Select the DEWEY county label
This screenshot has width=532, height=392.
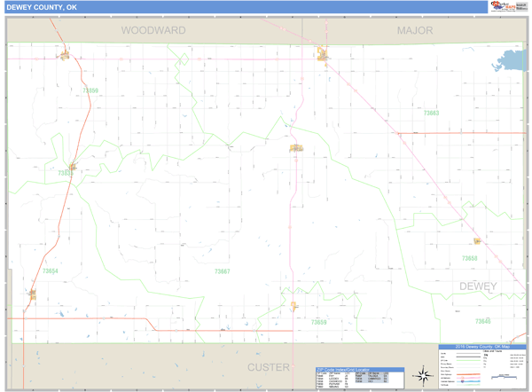tap(478, 286)
